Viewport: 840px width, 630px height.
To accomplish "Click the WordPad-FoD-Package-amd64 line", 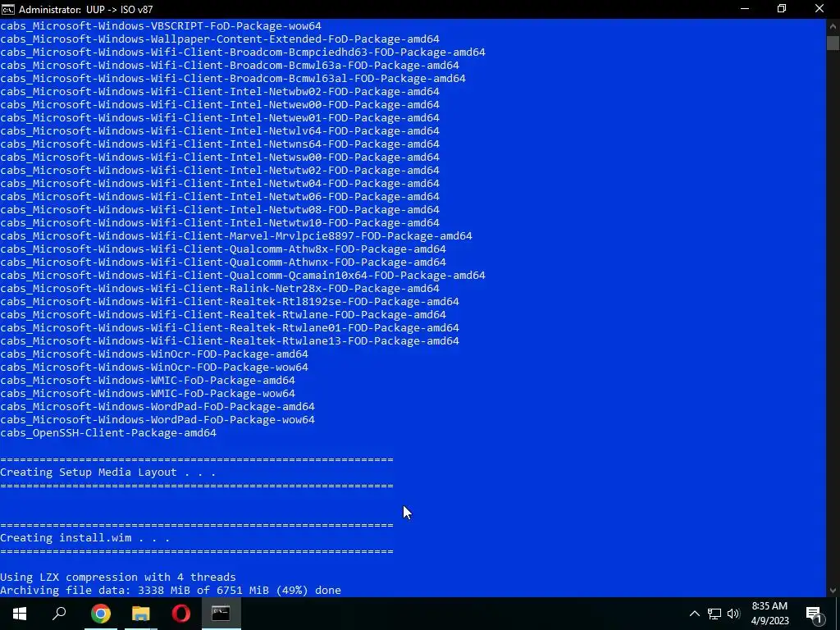I will [157, 407].
